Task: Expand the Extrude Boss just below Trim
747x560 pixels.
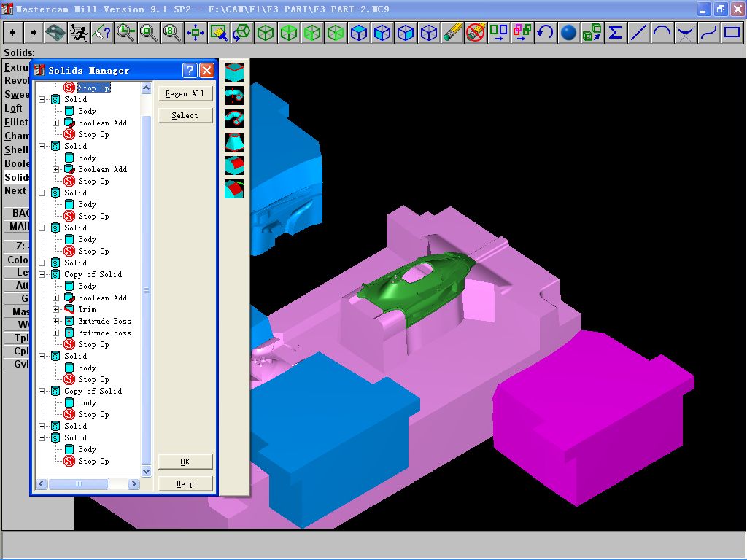Action: (x=55, y=321)
